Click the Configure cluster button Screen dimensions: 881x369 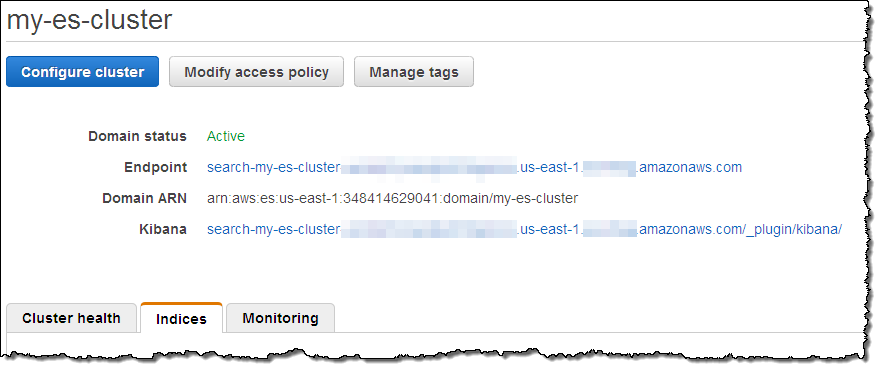click(x=83, y=72)
